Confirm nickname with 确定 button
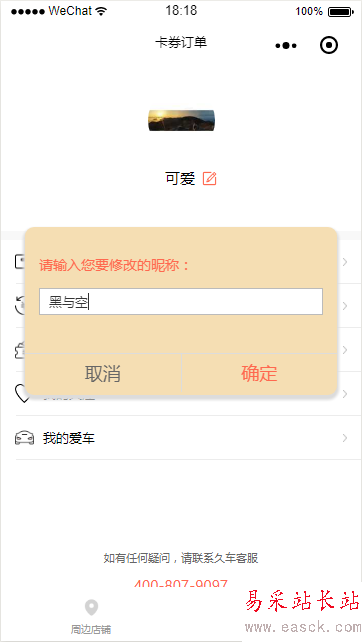Image resolution: width=362 pixels, height=642 pixels. point(259,374)
